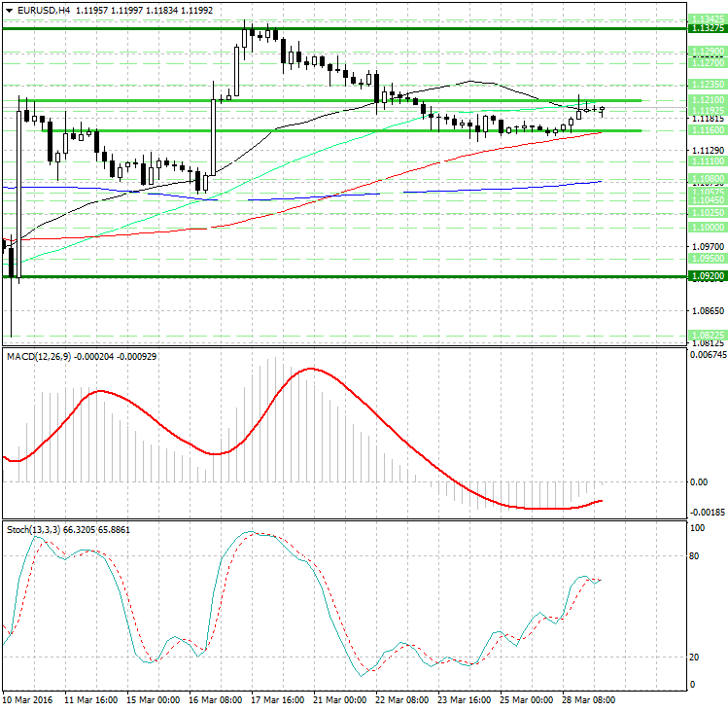Image resolution: width=728 pixels, height=711 pixels.
Task: Click the 1.09500 price level label
Action: 708,259
